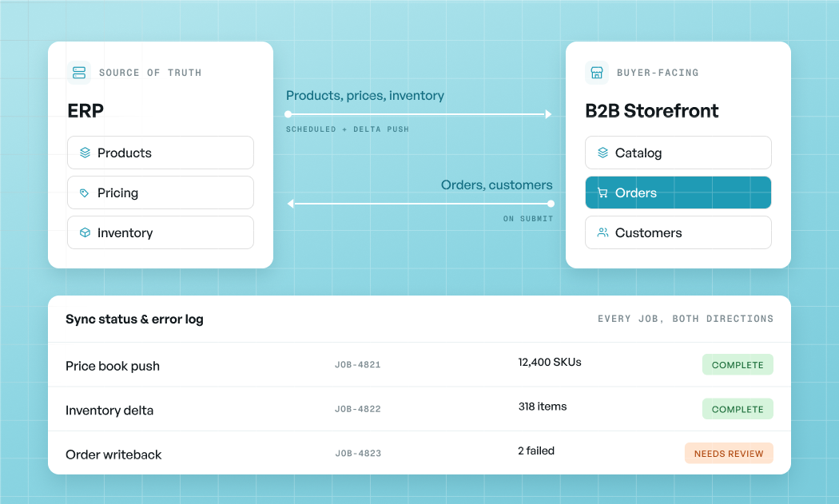Viewport: 839px width, 504px height.
Task: Click 'Orders, customers' flow label
Action: click(496, 185)
